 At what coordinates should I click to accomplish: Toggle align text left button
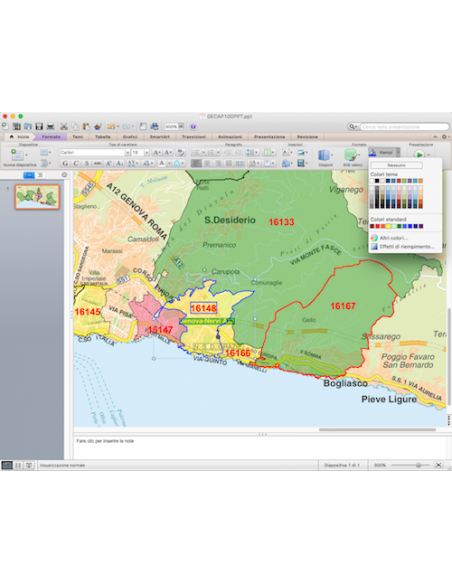pos(196,163)
